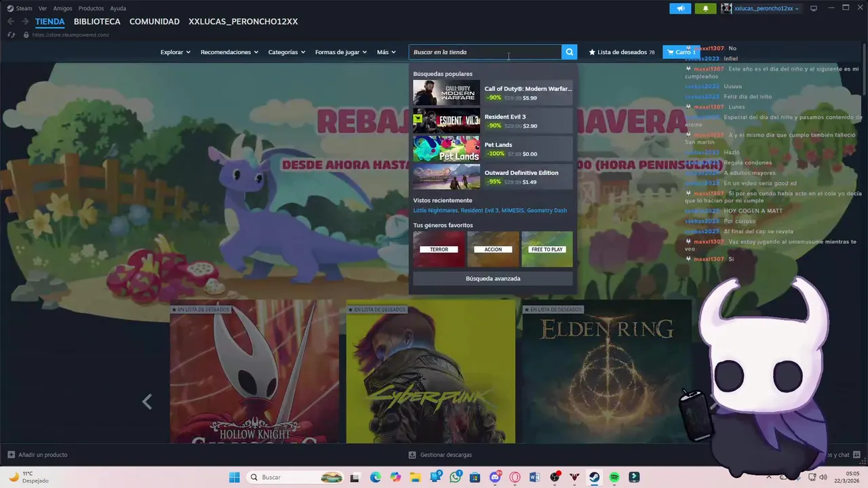Click the Añadir un producto plus icon
Image resolution: width=868 pixels, height=488 pixels.
point(11,455)
